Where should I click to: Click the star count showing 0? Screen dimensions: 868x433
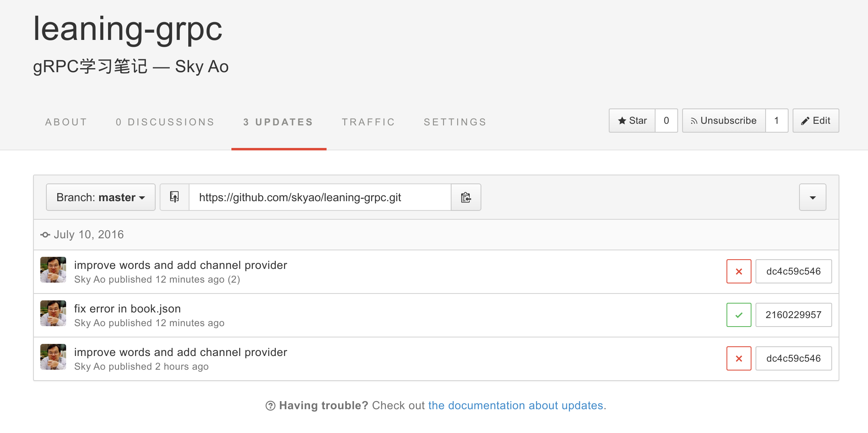[666, 121]
